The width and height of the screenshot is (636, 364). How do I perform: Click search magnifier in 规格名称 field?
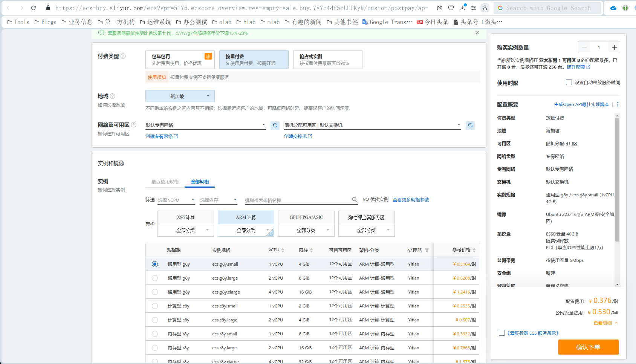coord(355,200)
